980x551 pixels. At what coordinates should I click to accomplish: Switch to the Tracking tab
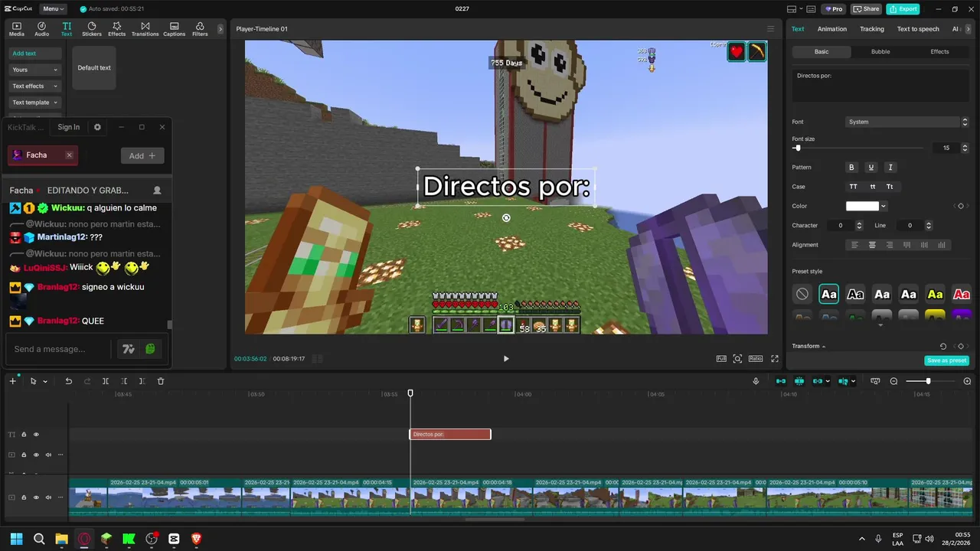(x=871, y=29)
